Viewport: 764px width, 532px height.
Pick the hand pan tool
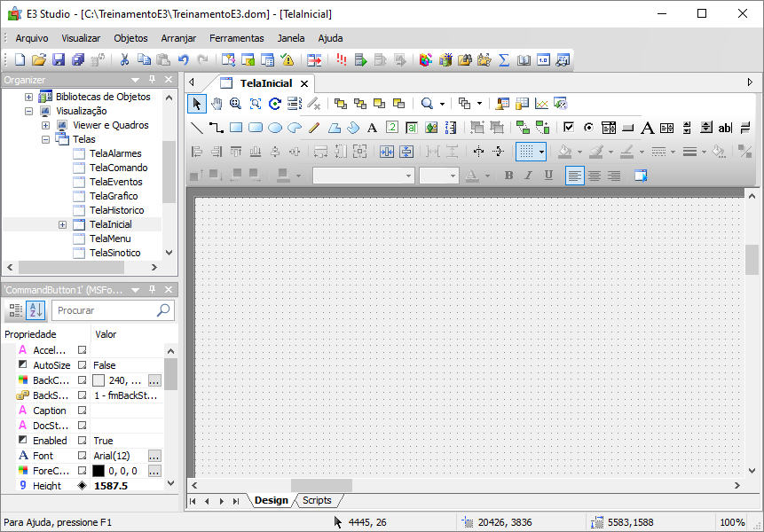click(x=217, y=104)
